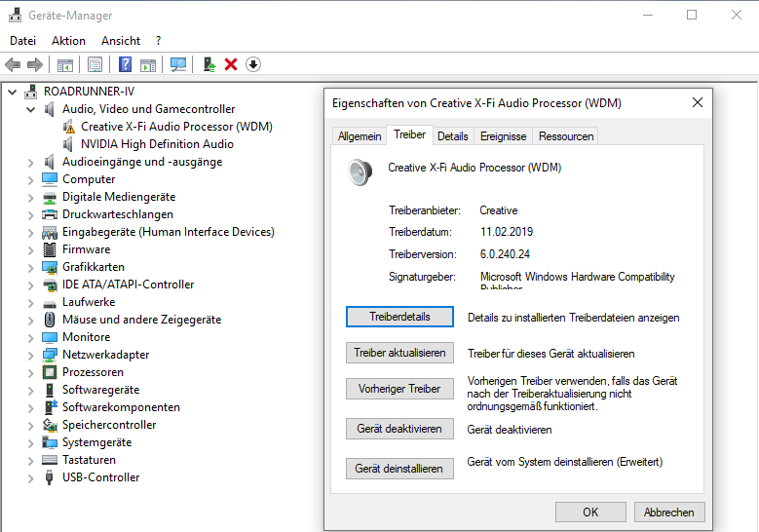
Task: Click the large speaker icon in dialog
Action: coord(361,172)
